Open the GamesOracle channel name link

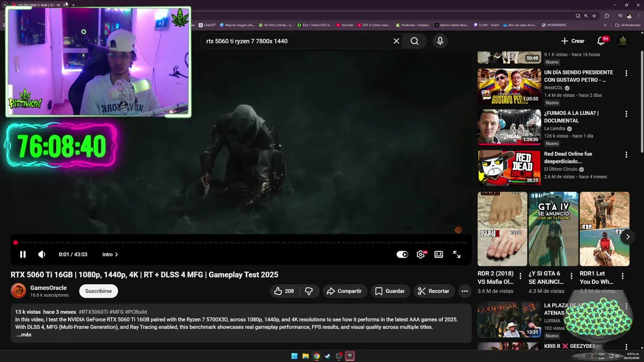48,288
